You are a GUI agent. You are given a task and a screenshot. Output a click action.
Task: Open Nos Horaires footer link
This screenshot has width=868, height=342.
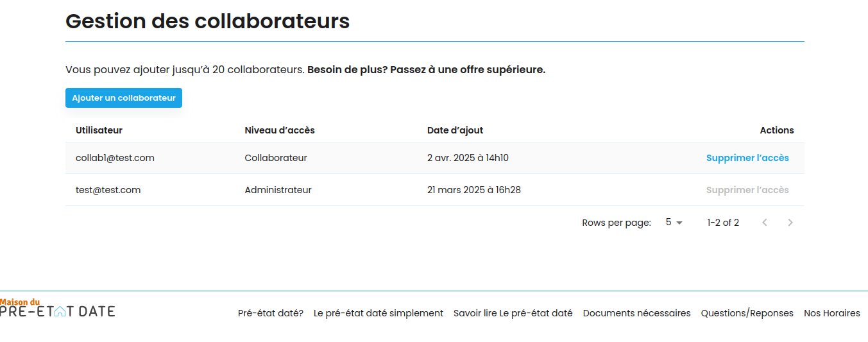[x=832, y=313]
